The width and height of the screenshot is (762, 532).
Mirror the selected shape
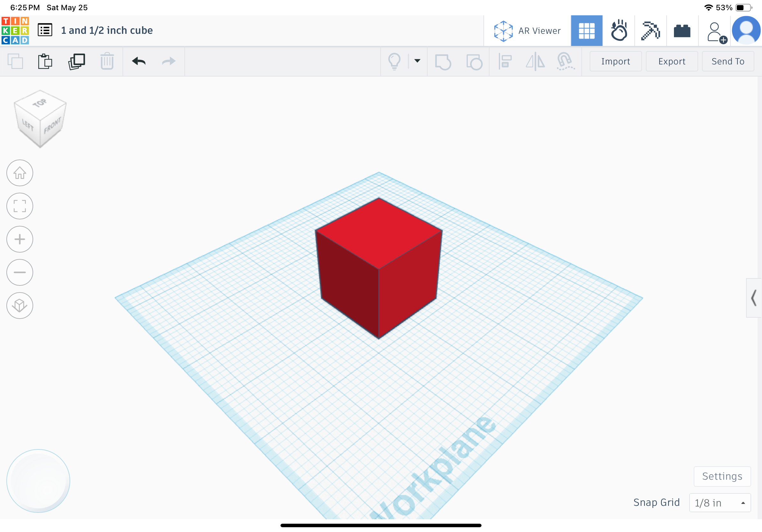[535, 62]
